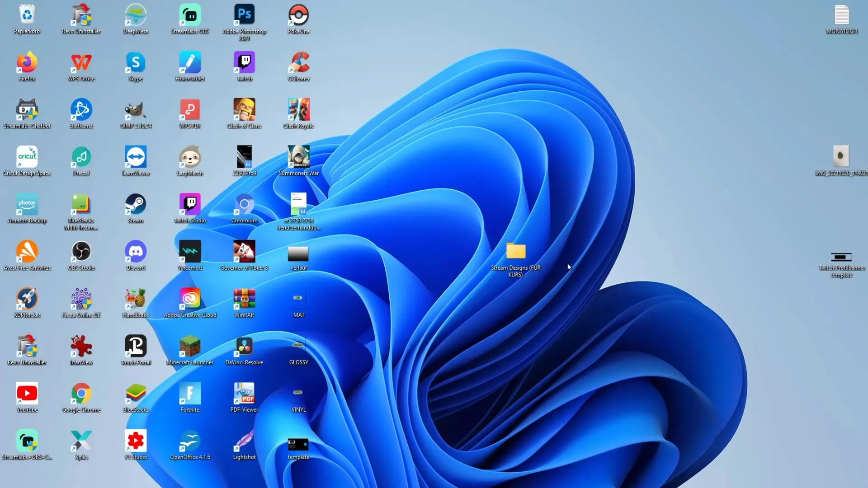Click the IMG_20211020 image thumbnail
The height and width of the screenshot is (488, 868).
(x=841, y=156)
